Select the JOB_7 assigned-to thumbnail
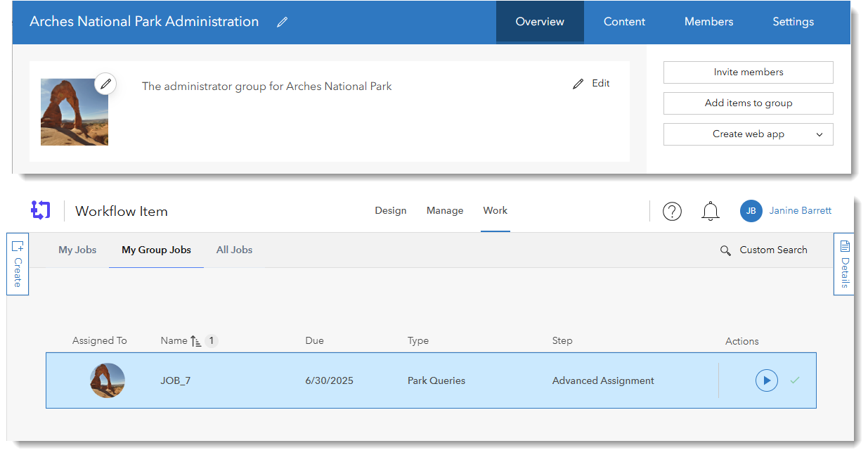Viewport: 868px width, 455px height. pos(108,380)
